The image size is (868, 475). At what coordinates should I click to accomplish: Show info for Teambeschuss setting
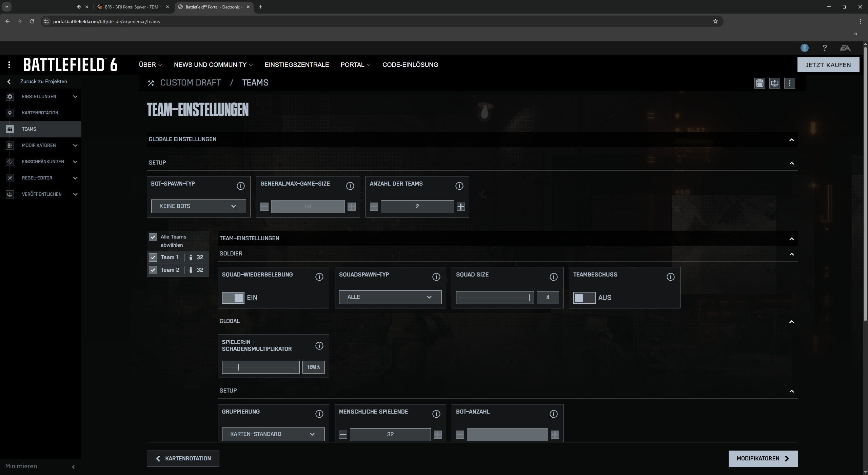tap(670, 277)
